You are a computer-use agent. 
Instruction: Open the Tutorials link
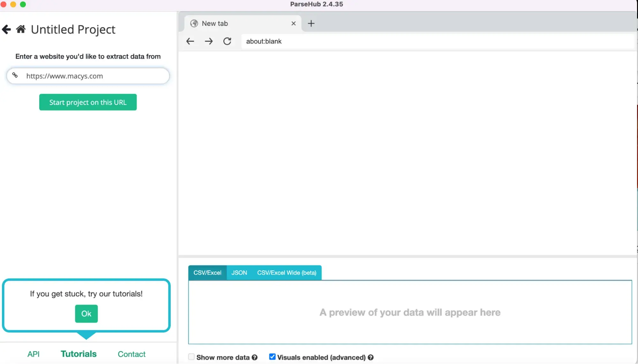click(x=79, y=354)
